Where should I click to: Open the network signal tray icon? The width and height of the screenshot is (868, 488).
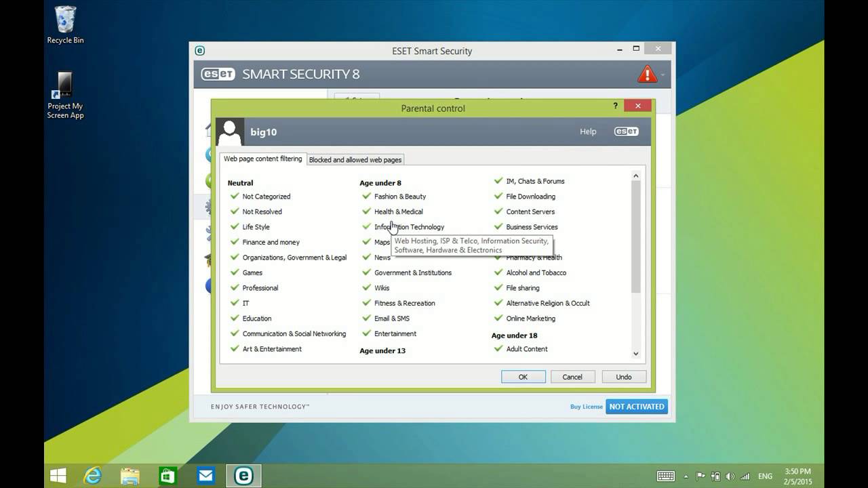tap(745, 476)
